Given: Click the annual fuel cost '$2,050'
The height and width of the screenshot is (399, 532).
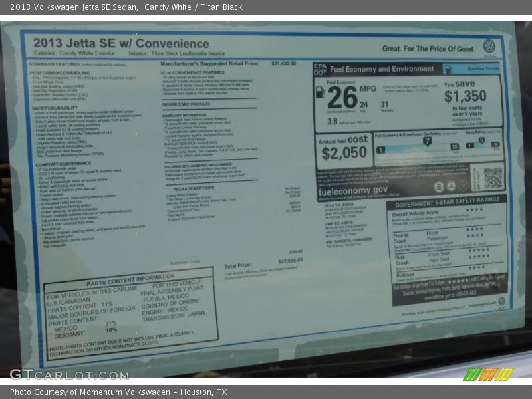Looking at the screenshot, I should pyautogui.click(x=344, y=153).
